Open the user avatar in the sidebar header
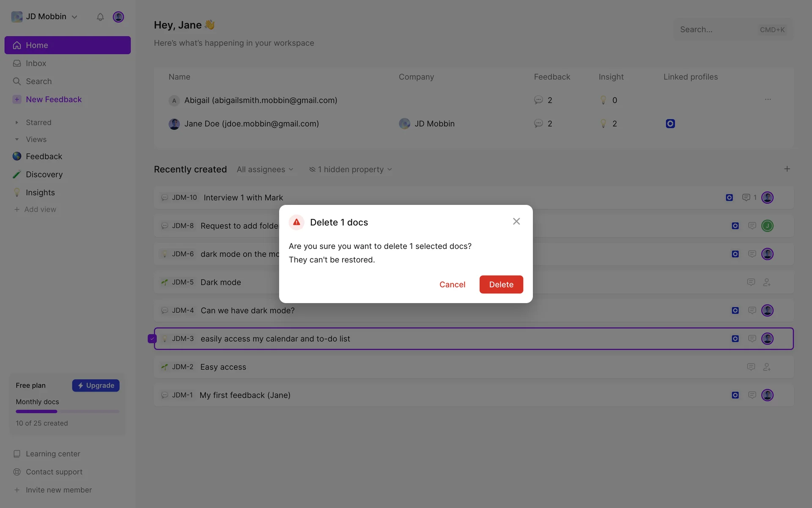 coord(118,17)
